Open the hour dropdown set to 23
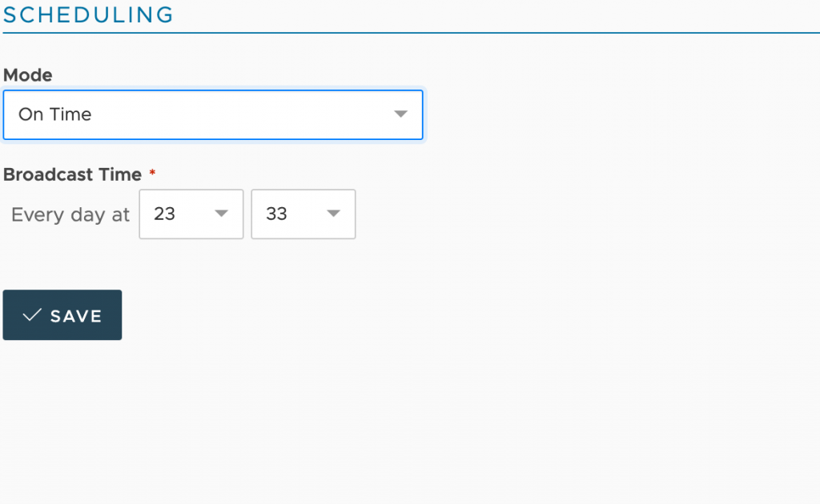 (191, 214)
